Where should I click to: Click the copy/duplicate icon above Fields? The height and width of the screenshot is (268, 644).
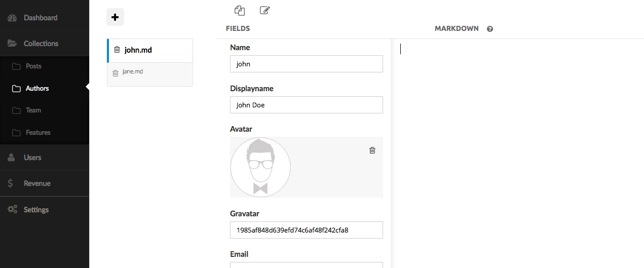[x=240, y=10]
